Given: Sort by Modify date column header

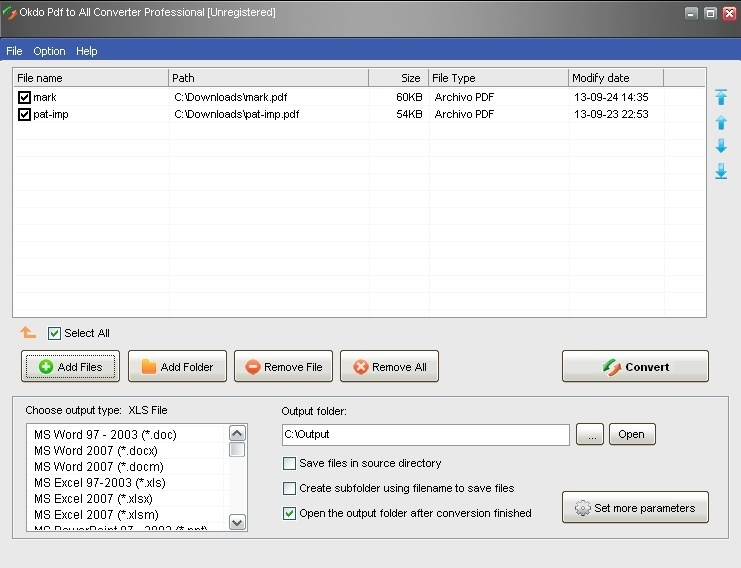Looking at the screenshot, I should pyautogui.click(x=616, y=78).
